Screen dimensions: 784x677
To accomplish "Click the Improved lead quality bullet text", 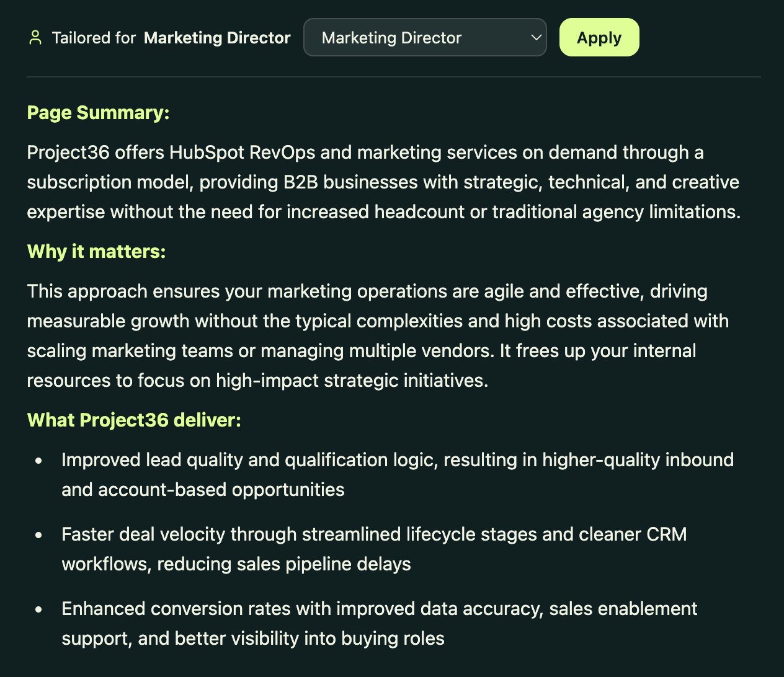I will pyautogui.click(x=397, y=475).
